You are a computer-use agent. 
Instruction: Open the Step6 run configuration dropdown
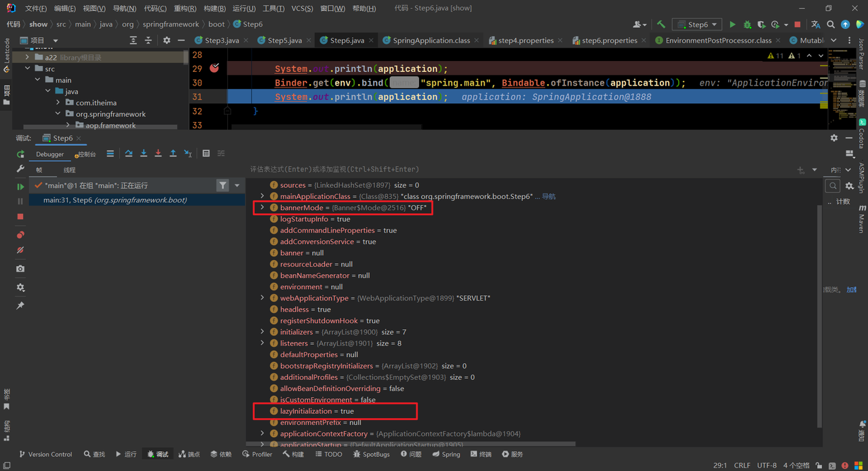[x=696, y=24]
